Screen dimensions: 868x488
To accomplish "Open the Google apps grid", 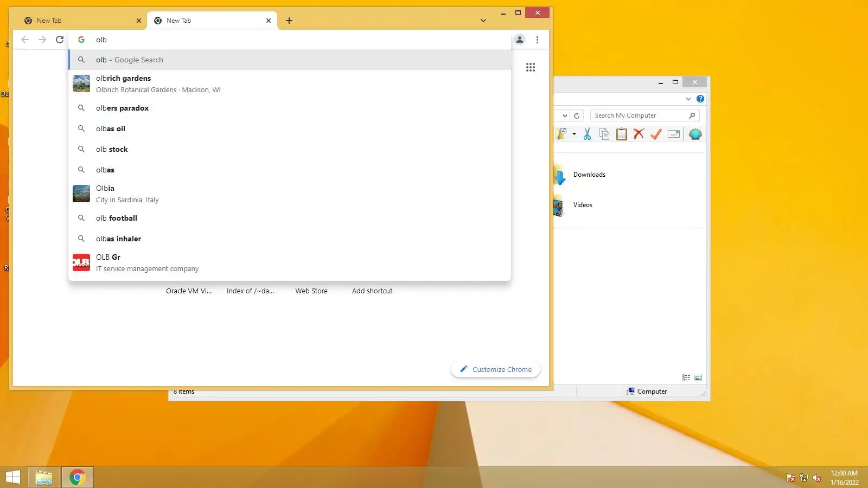I will (531, 67).
